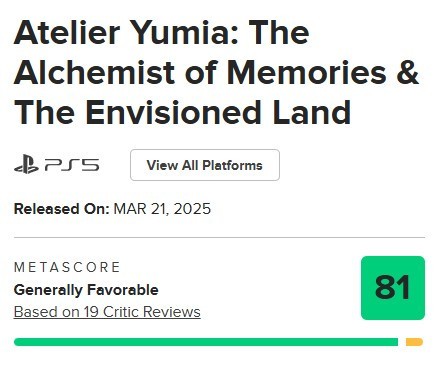Click the PlayStation logo symbol

26,164
